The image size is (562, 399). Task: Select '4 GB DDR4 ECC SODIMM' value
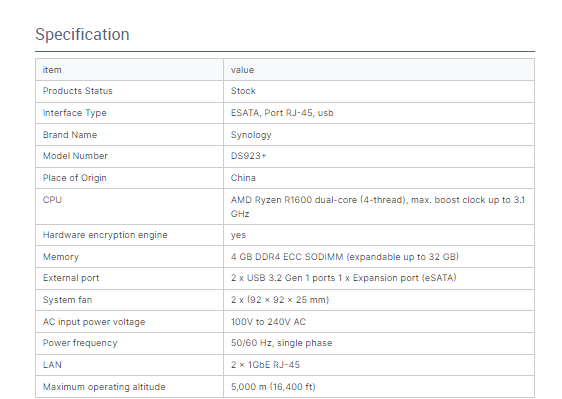coord(344,257)
